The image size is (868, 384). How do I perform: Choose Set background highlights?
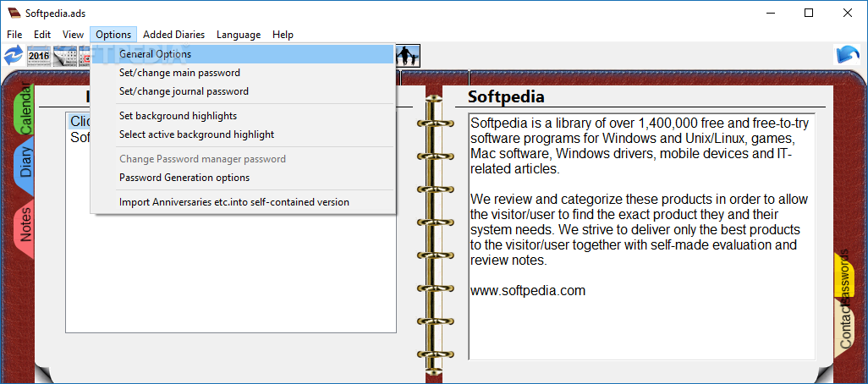[x=243, y=116]
